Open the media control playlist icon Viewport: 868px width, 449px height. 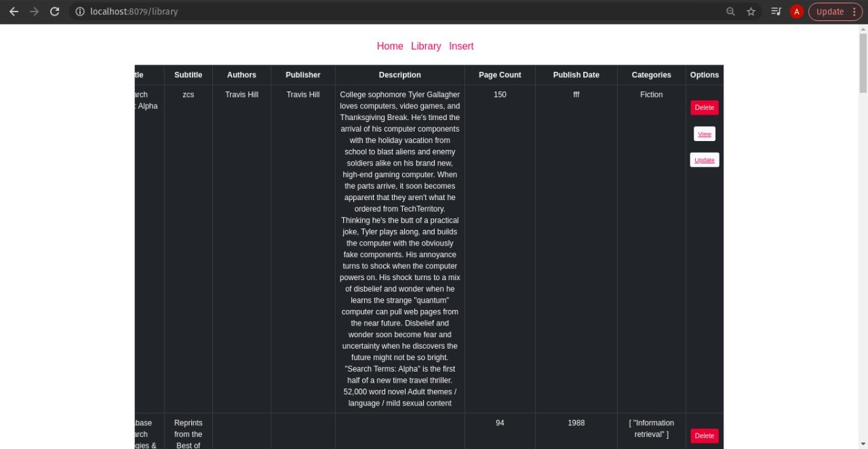coord(776,12)
